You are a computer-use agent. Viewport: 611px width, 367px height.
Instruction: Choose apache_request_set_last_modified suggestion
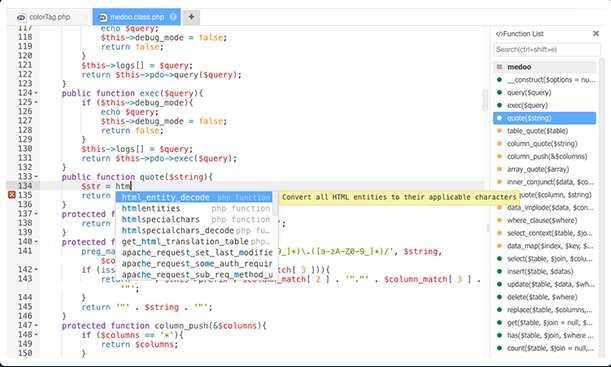point(194,253)
